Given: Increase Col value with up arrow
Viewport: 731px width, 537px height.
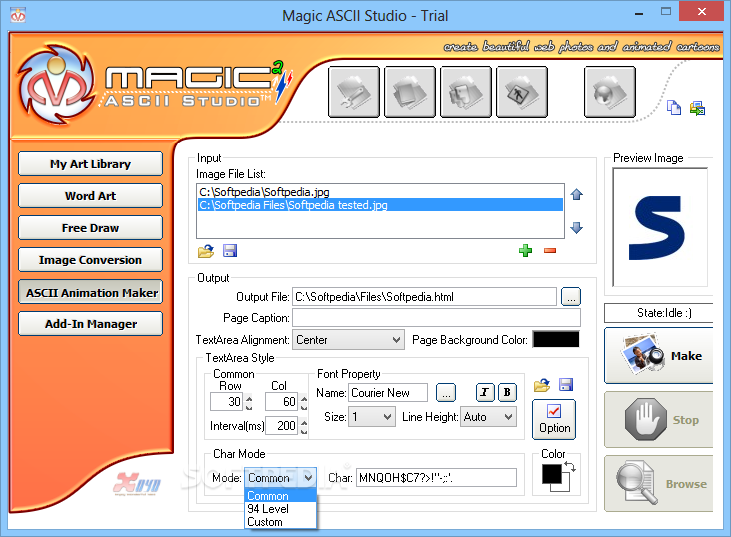Looking at the screenshot, I should pyautogui.click(x=304, y=398).
